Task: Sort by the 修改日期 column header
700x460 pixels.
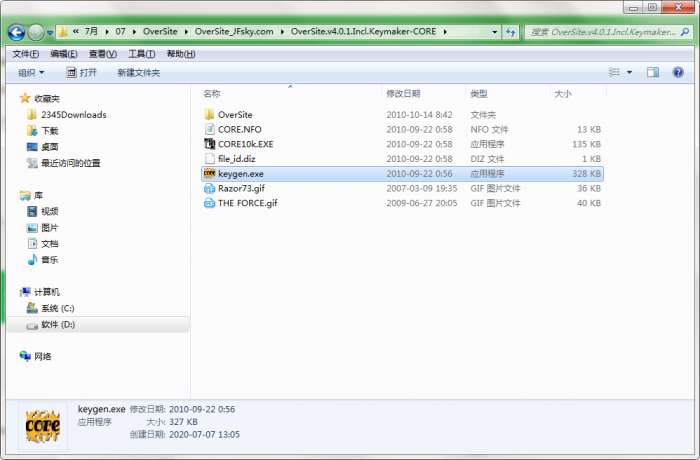Action: (403, 94)
